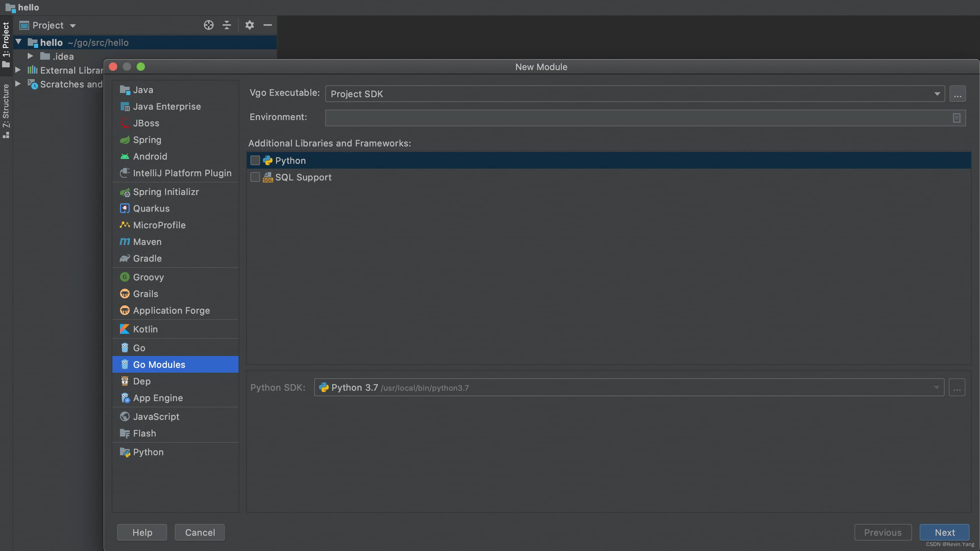Choose Kotlin module type
The height and width of the screenshot is (551, 980).
click(x=175, y=329)
